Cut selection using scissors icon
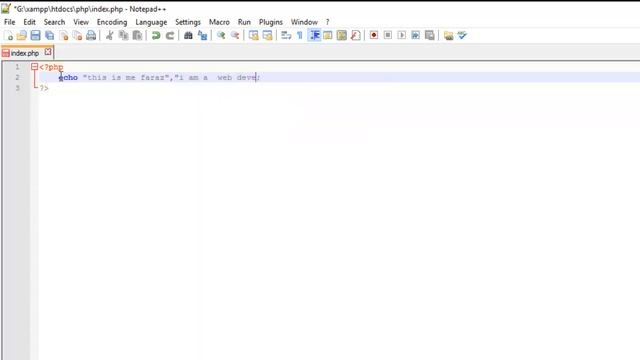This screenshot has height=360, width=640. [x=109, y=36]
